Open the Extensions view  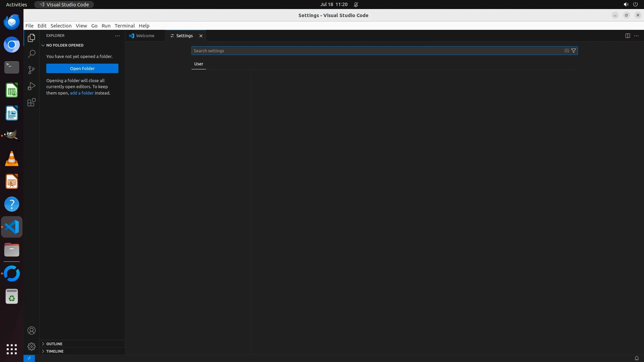(31, 102)
